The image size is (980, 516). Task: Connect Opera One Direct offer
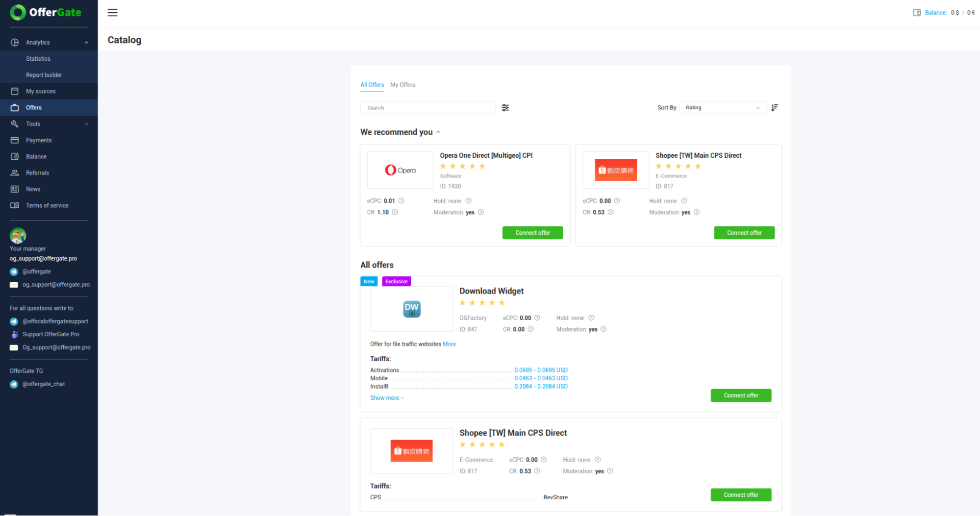(532, 233)
